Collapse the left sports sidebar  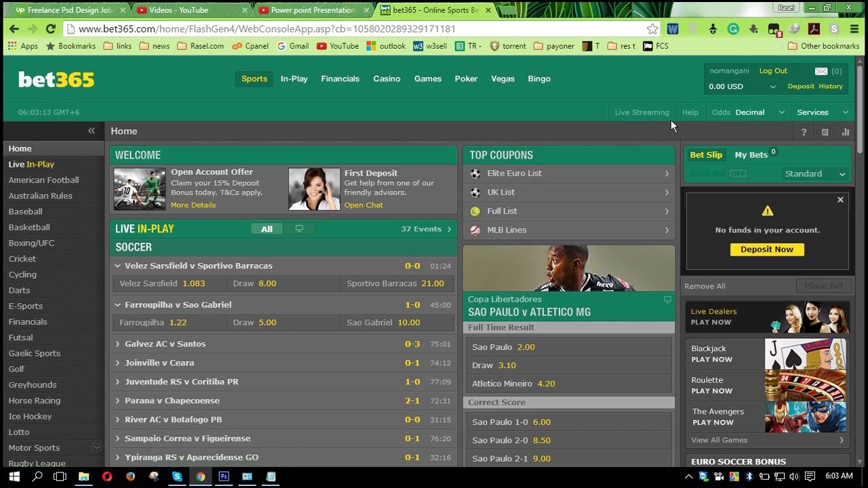pos(92,131)
